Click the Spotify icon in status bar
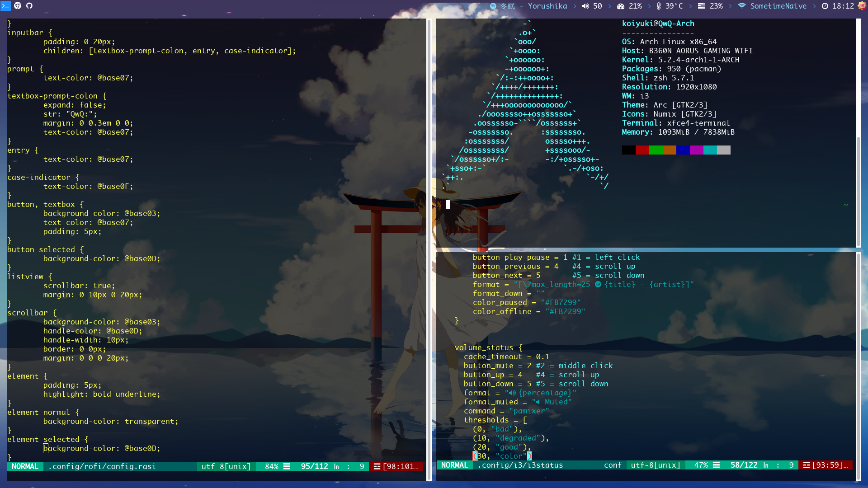This screenshot has width=868, height=488. click(493, 6)
